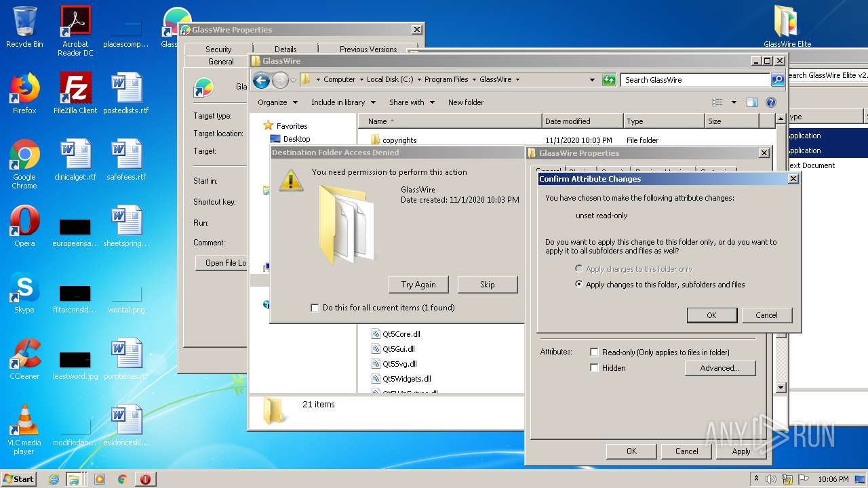Click the Explorer forward navigation arrow
Viewport: 868px width, 488px height.
coord(280,81)
